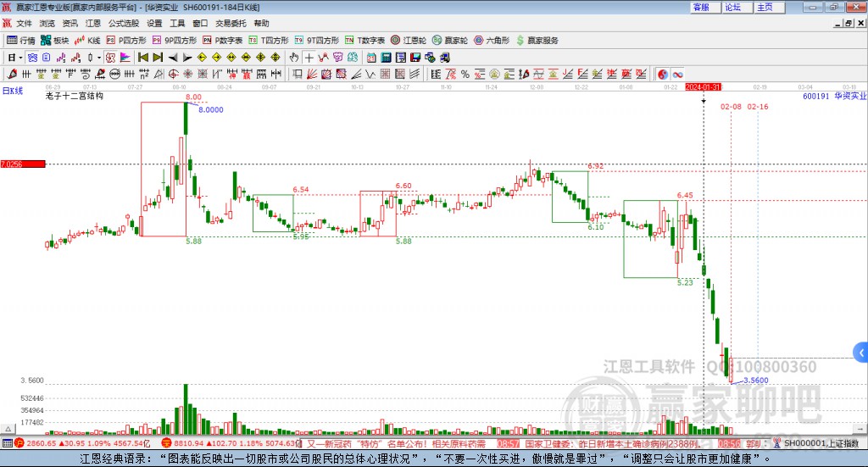Switch to the K线 chart
Image resolution: width=868 pixels, height=467 pixels.
pyautogui.click(x=87, y=41)
